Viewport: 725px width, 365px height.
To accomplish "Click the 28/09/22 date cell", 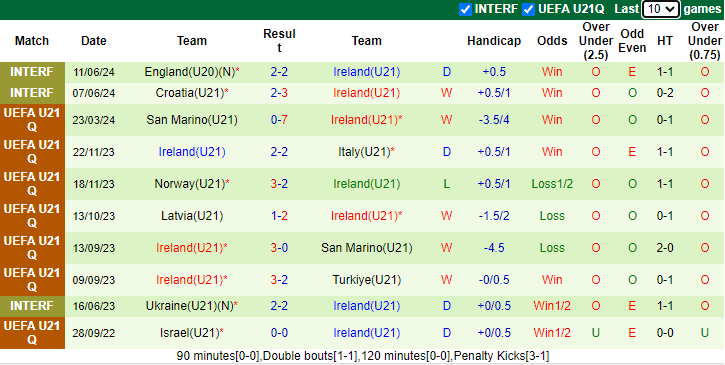I will click(94, 333).
